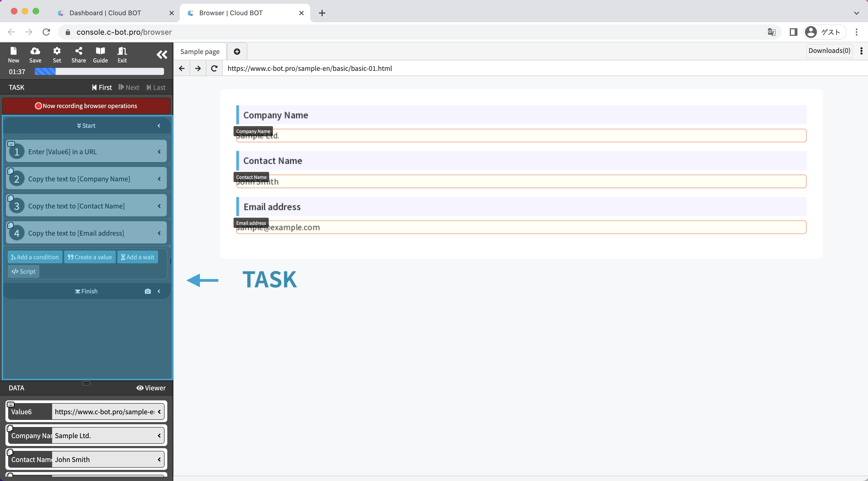Toggle the data Viewer eye
868x481 pixels.
tap(151, 388)
